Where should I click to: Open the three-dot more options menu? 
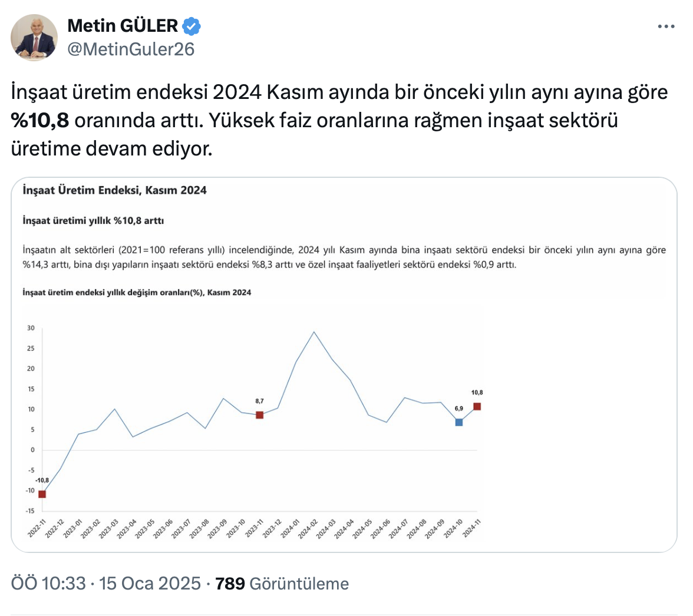666,27
